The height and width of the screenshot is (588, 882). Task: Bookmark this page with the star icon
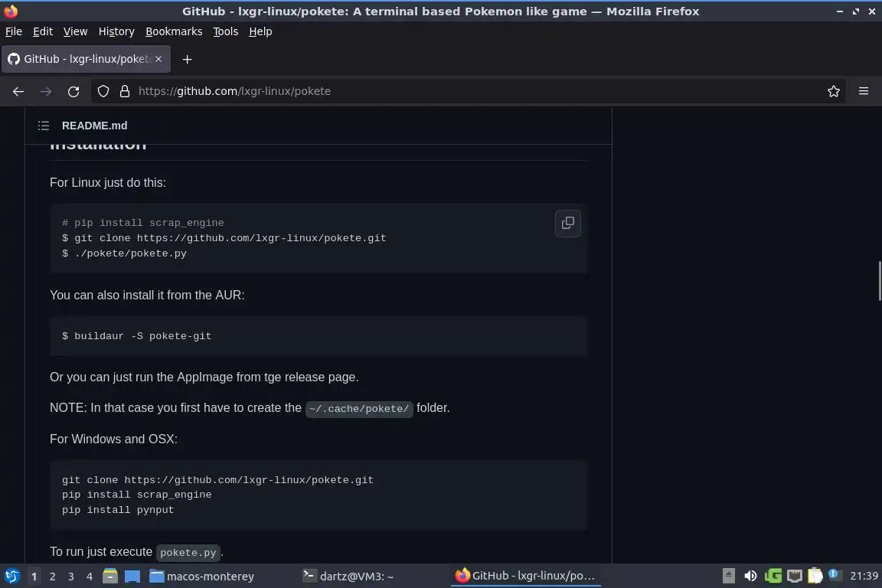[x=834, y=91]
